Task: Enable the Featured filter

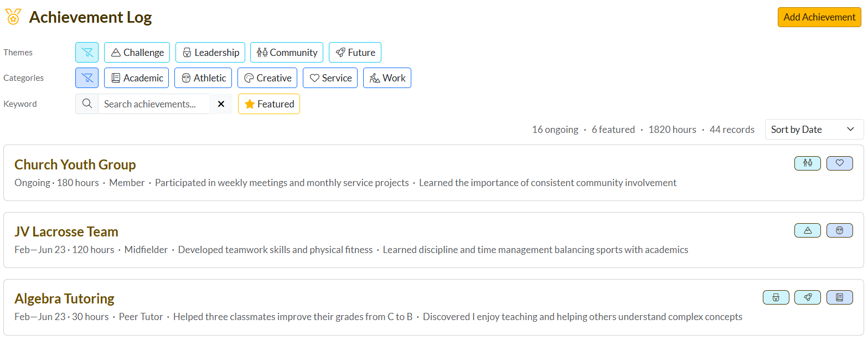Action: [269, 104]
